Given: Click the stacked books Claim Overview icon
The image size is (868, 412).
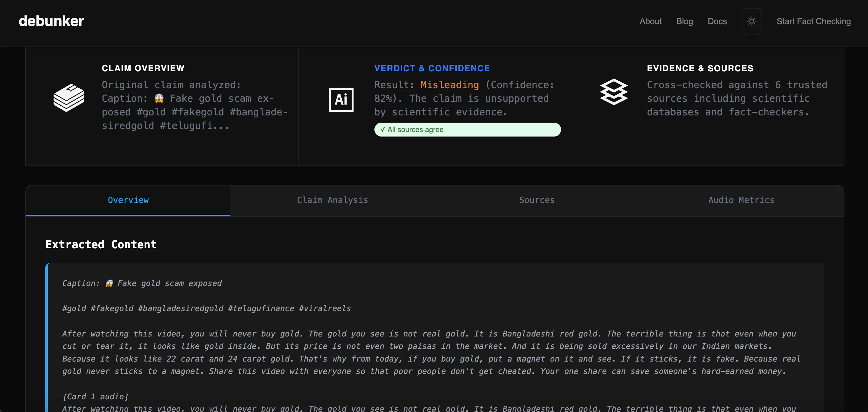Looking at the screenshot, I should pos(69,98).
